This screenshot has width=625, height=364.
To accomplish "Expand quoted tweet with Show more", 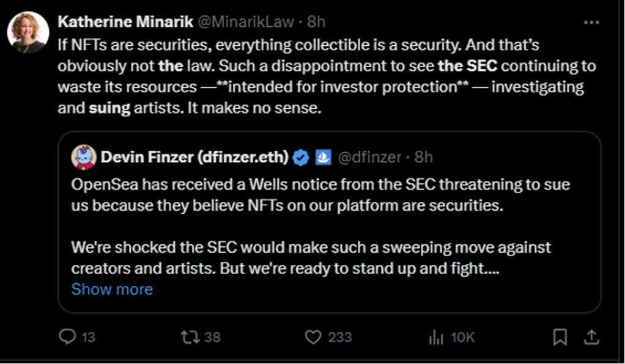I will click(112, 289).
